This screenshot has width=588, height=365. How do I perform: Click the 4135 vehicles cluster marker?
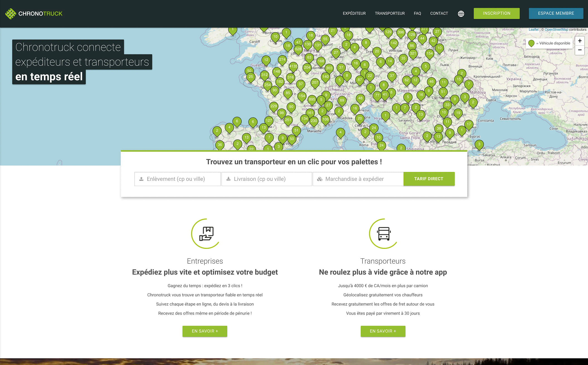pyautogui.click(x=293, y=67)
